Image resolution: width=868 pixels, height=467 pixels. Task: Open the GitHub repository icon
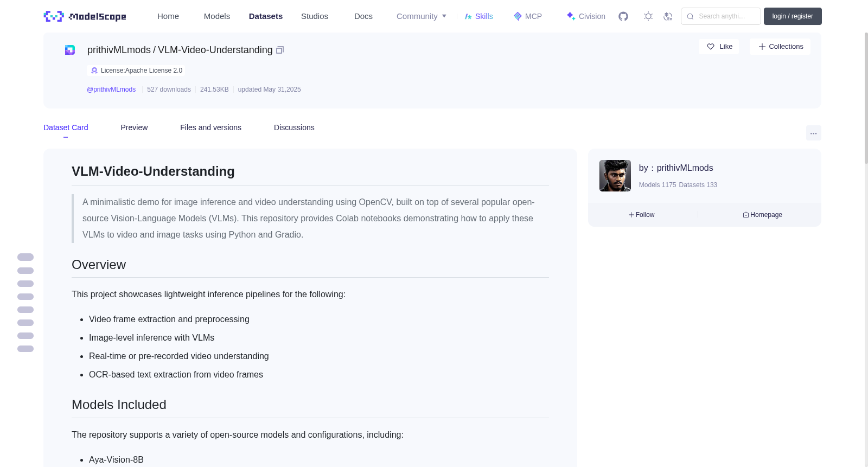623,16
